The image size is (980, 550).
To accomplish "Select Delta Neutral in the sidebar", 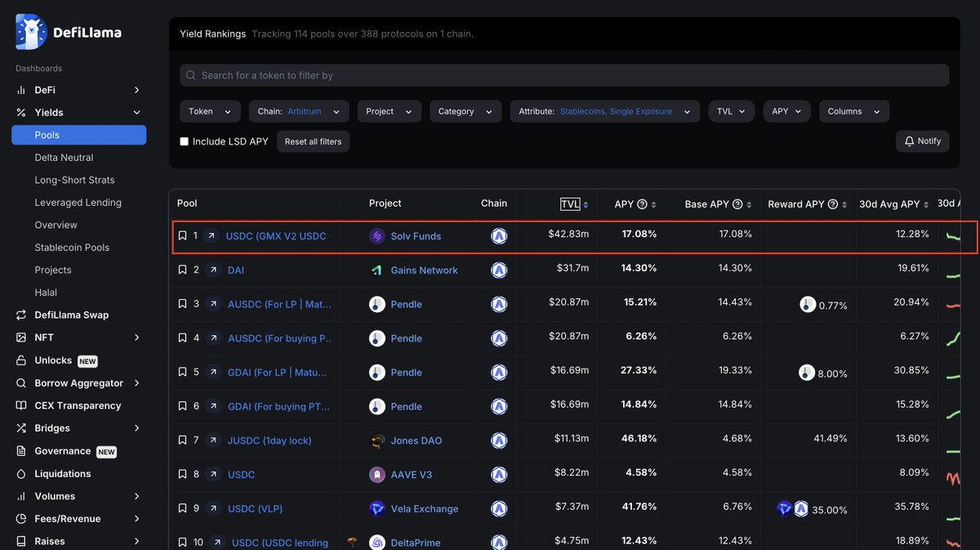I will click(x=64, y=158).
